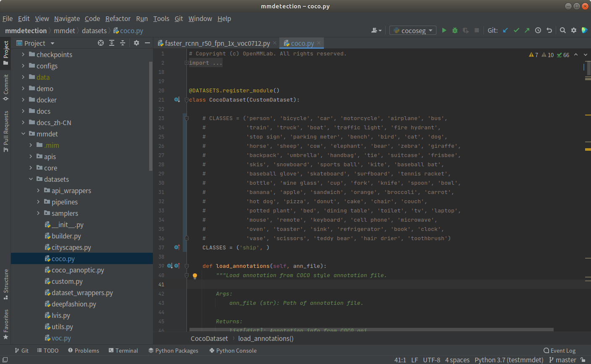The image size is (591, 364).
Task: Toggle the Structure tool window
Action: pos(6,284)
